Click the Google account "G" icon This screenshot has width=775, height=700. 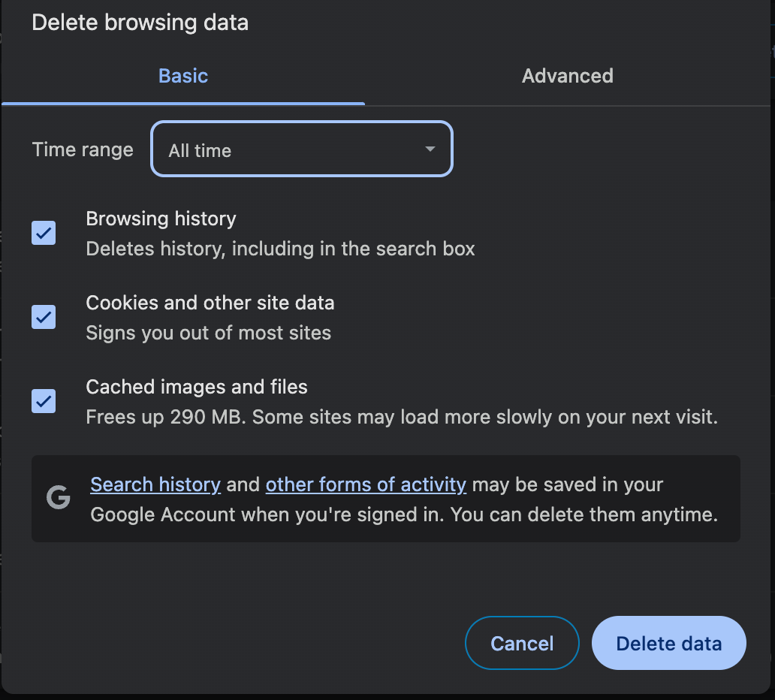pyautogui.click(x=59, y=497)
